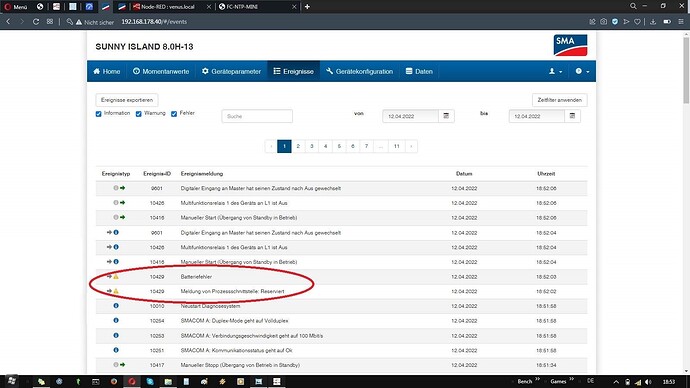Screen dimensions: 690x388
Task: Toggle the Information checkbox
Action: (99, 114)
